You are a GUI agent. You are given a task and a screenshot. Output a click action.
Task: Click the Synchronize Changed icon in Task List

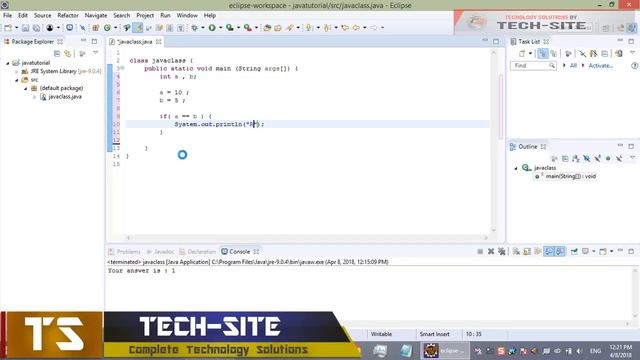tap(619, 53)
